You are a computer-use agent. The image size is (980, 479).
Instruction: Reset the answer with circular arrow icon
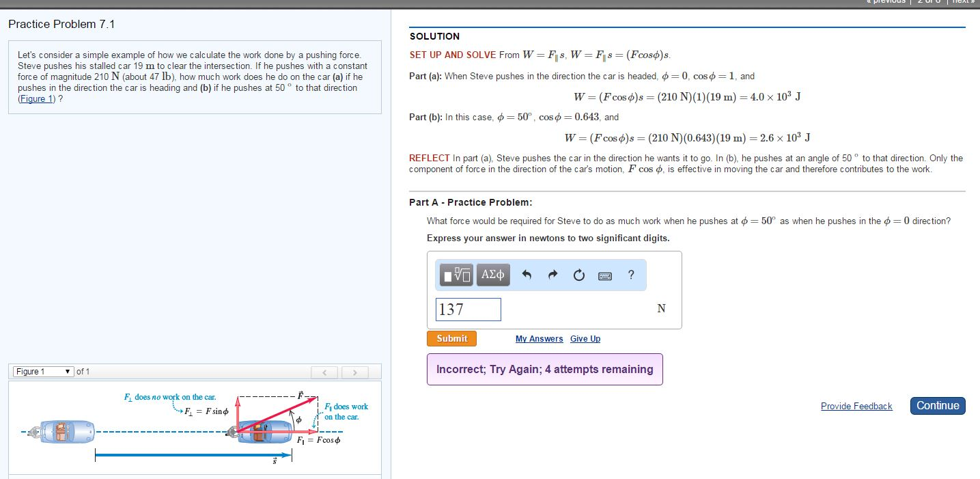point(578,274)
